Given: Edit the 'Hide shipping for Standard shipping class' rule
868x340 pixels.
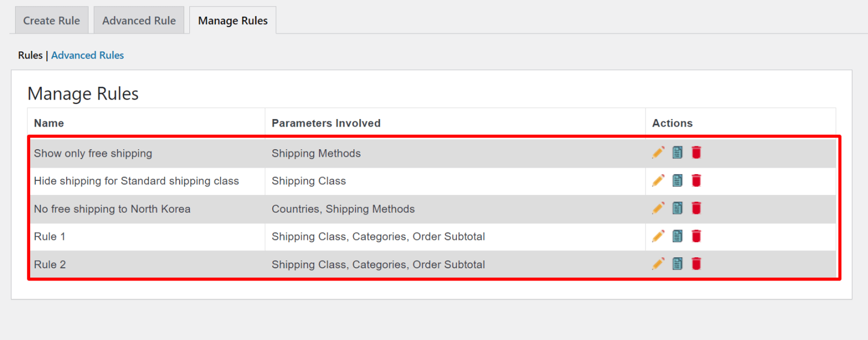Looking at the screenshot, I should [x=658, y=180].
